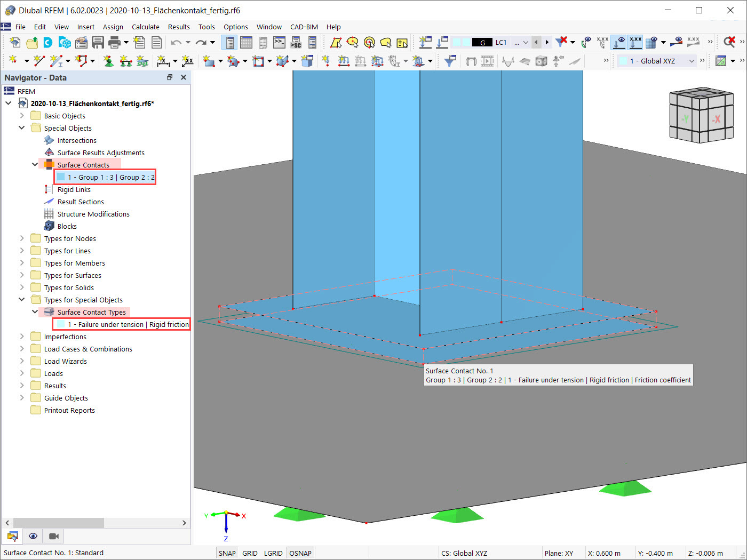Open the navigator camera tab icon
747x560 pixels.
tap(54, 536)
